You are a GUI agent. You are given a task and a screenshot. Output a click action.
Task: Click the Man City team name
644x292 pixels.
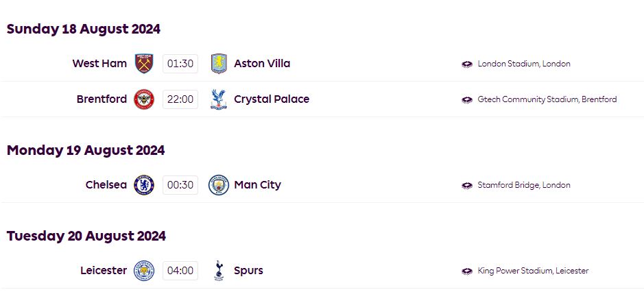point(257,185)
